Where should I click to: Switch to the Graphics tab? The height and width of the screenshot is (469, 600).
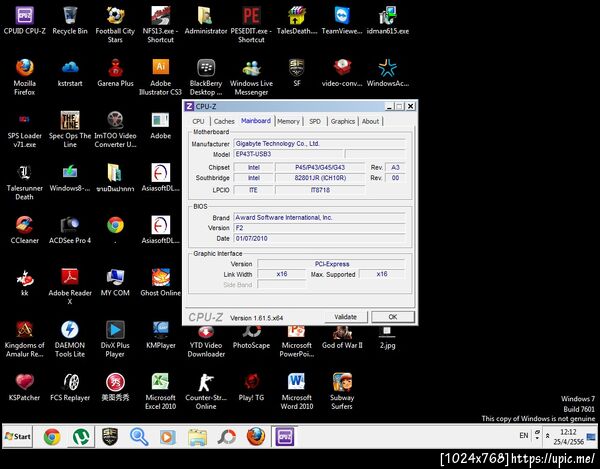pyautogui.click(x=342, y=121)
